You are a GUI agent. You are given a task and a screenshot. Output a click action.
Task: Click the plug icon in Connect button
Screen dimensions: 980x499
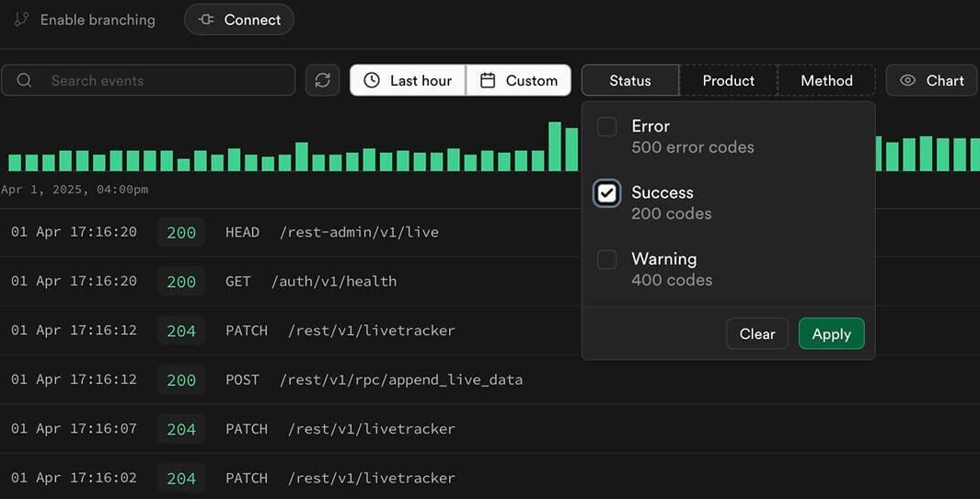click(x=206, y=19)
